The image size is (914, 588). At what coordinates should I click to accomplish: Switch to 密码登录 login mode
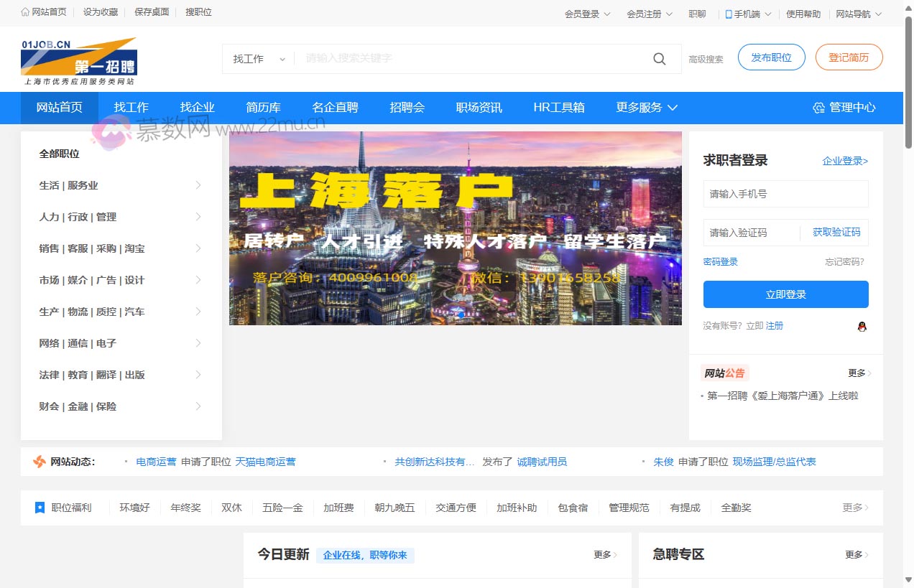[x=720, y=261]
